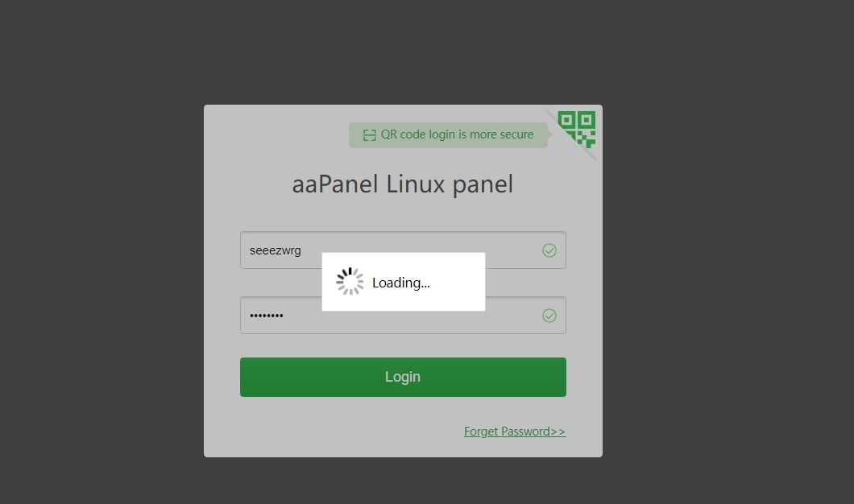854x504 pixels.
Task: Open the Forget Password link
Action: tap(515, 432)
